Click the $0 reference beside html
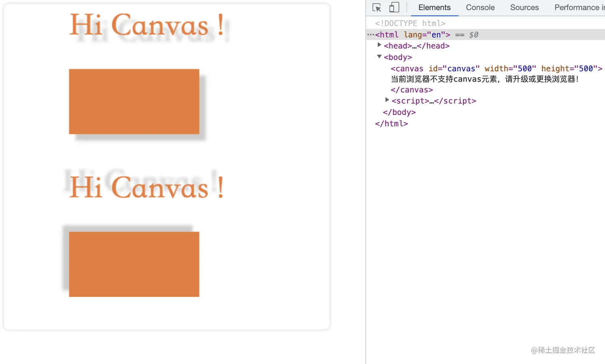Image resolution: width=605 pixels, height=364 pixels. pyautogui.click(x=474, y=35)
